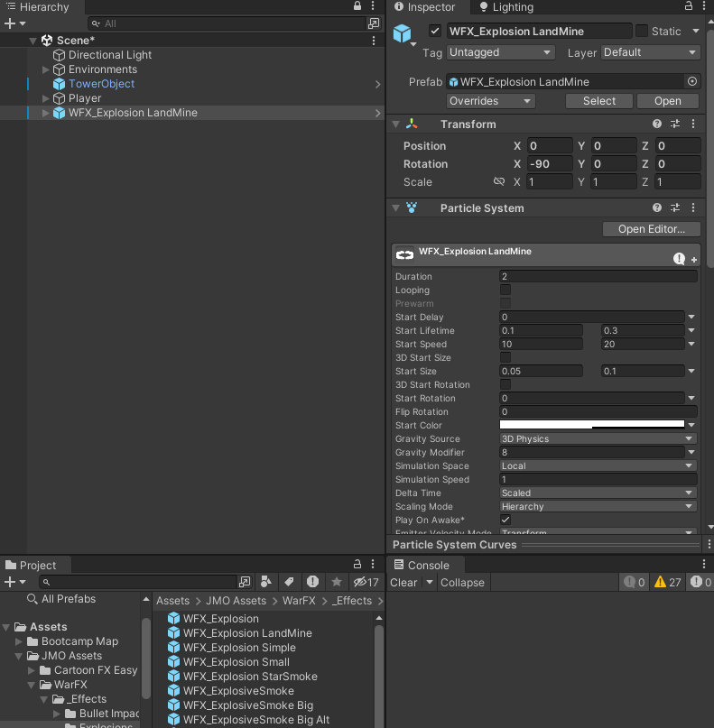Edit Position Y field
Viewport: 714px width, 728px height.
614,146
